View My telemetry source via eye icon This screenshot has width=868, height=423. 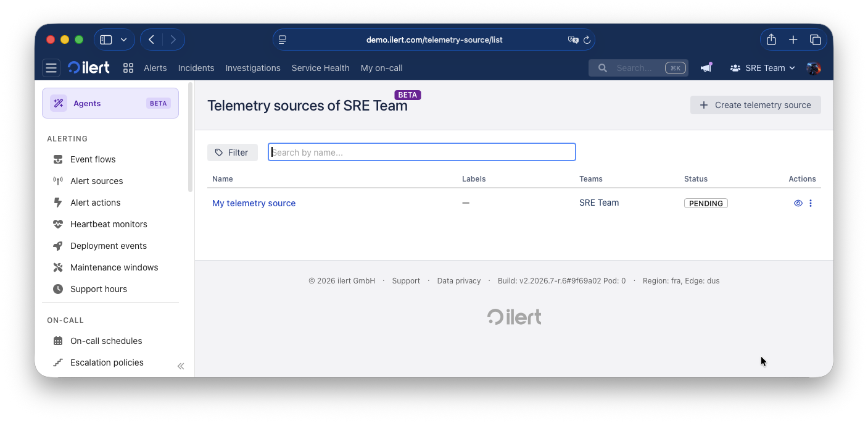tap(798, 203)
